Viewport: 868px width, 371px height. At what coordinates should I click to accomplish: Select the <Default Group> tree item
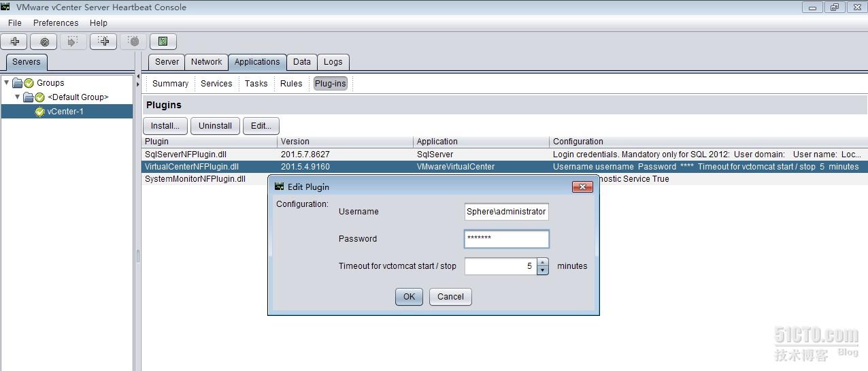click(78, 97)
